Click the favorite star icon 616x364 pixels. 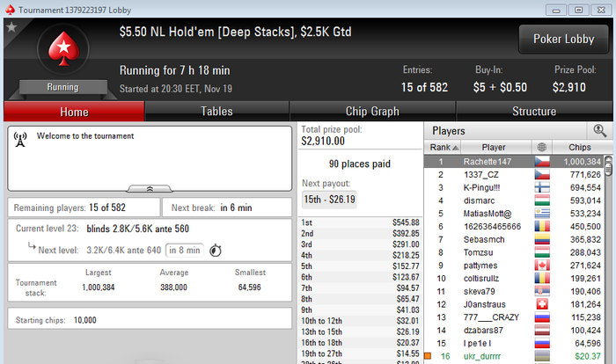pyautogui.click(x=11, y=27)
